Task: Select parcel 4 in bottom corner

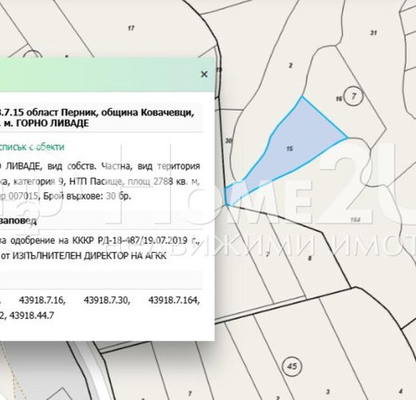Action: tap(401, 391)
